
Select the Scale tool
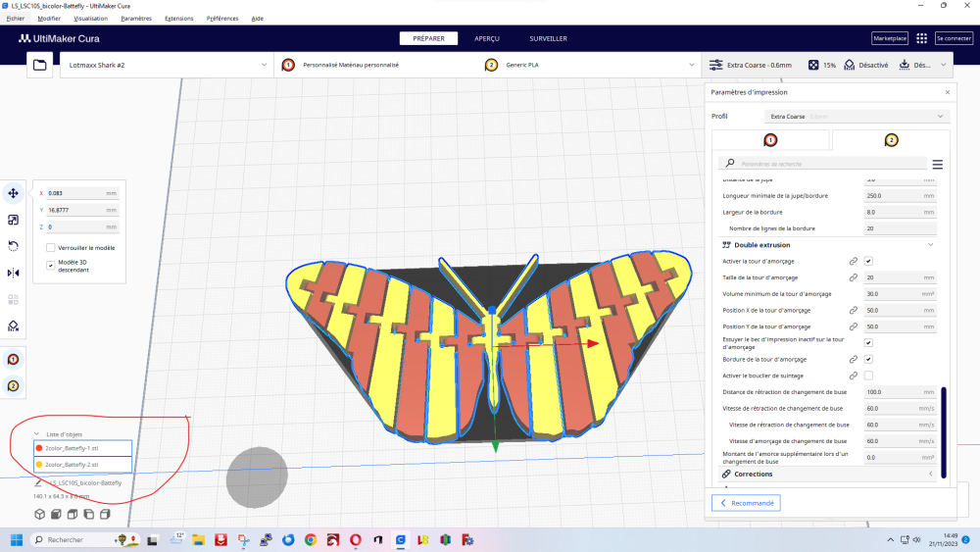pos(13,220)
